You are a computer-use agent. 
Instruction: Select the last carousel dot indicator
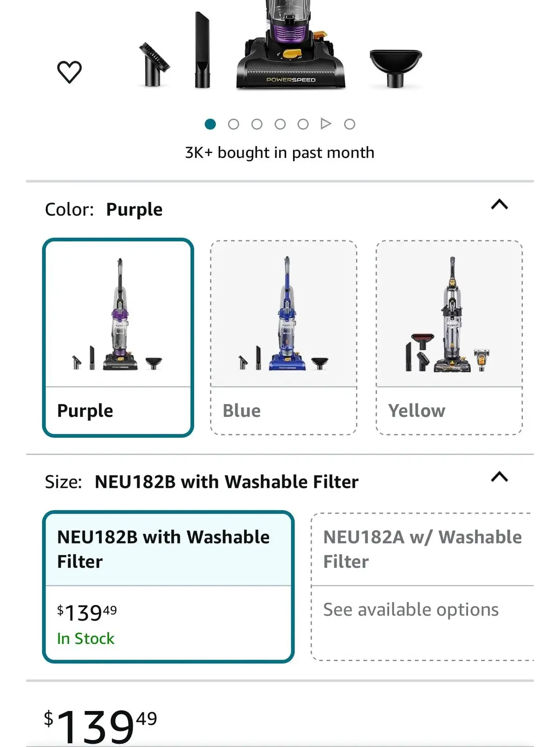[348, 124]
